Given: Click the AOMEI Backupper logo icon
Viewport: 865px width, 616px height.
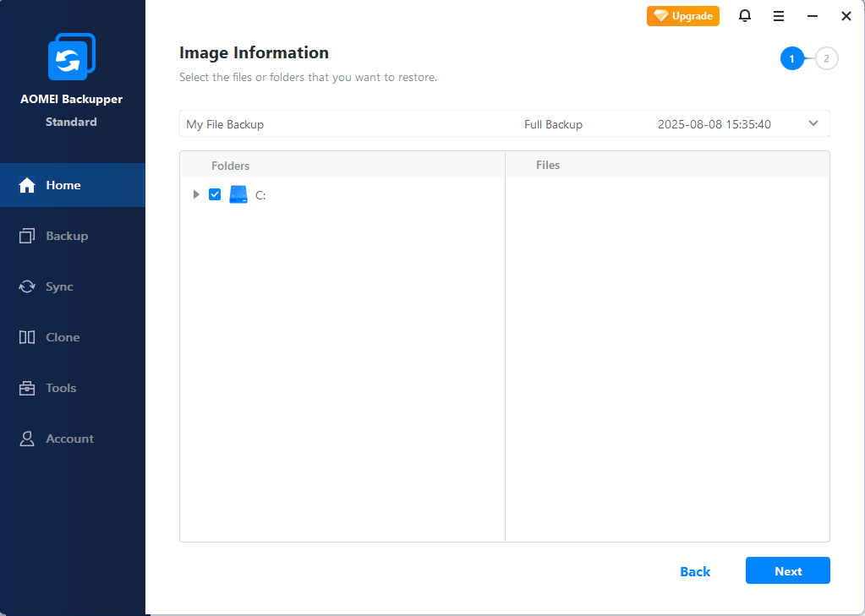Looking at the screenshot, I should coord(72,57).
